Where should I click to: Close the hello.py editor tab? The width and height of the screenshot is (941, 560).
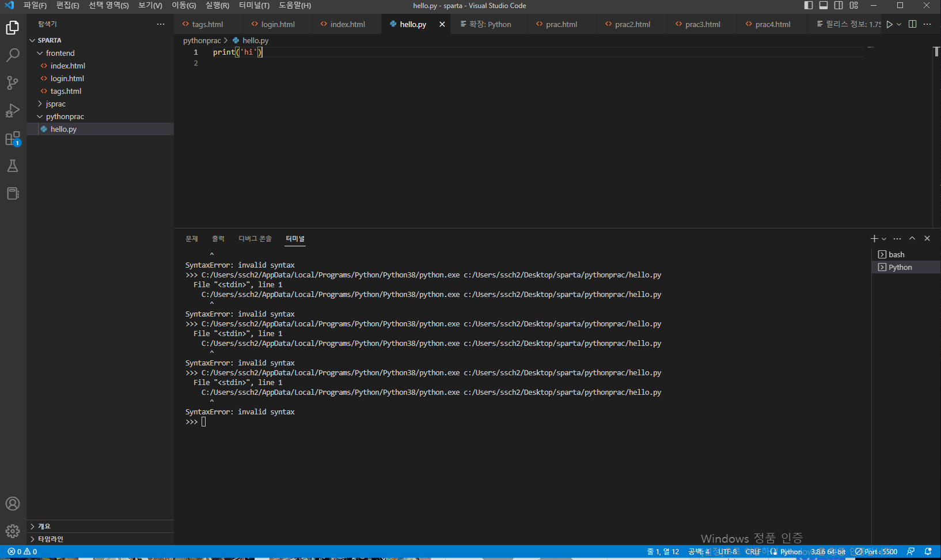(442, 24)
